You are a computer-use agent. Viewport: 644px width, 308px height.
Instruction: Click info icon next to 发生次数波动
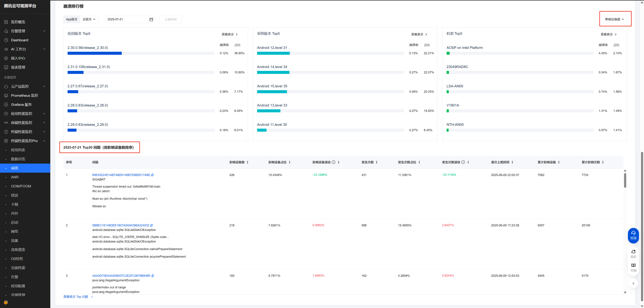[x=463, y=162]
